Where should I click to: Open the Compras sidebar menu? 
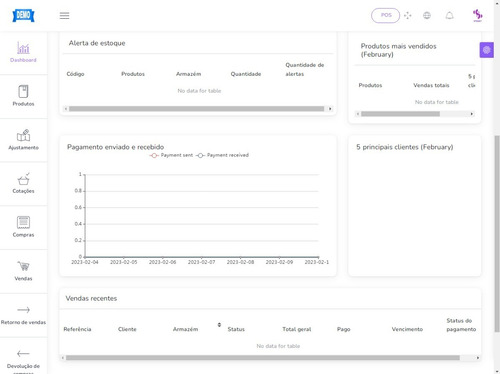[x=23, y=227]
